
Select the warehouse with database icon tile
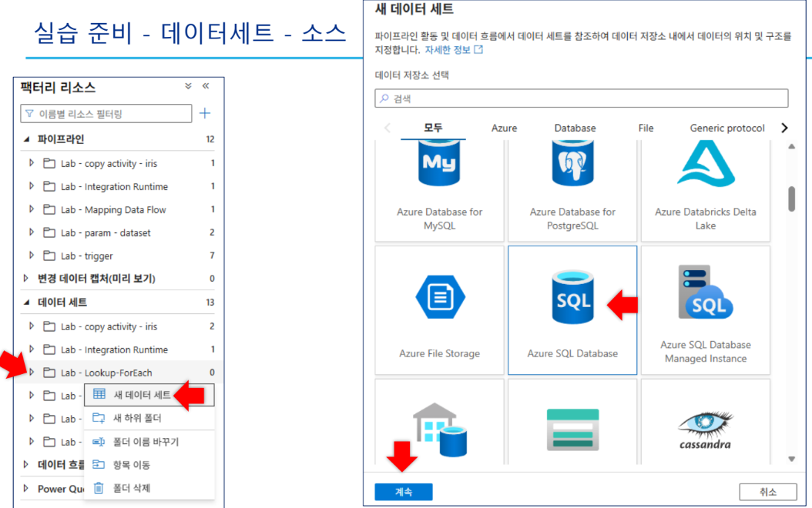click(439, 422)
